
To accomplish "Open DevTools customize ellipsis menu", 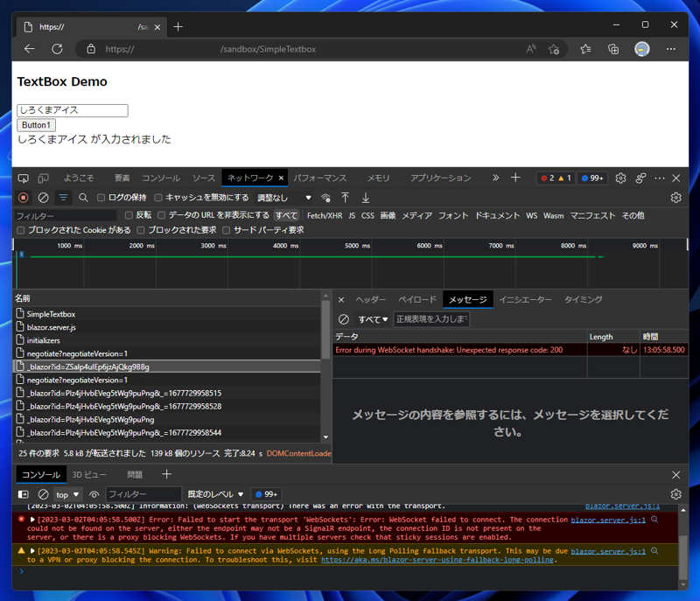I will coord(660,178).
